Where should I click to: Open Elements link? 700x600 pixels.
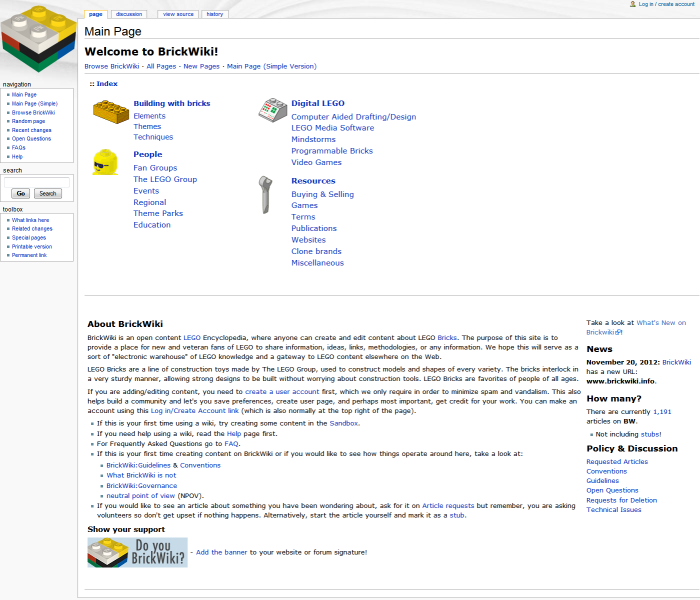pos(149,116)
